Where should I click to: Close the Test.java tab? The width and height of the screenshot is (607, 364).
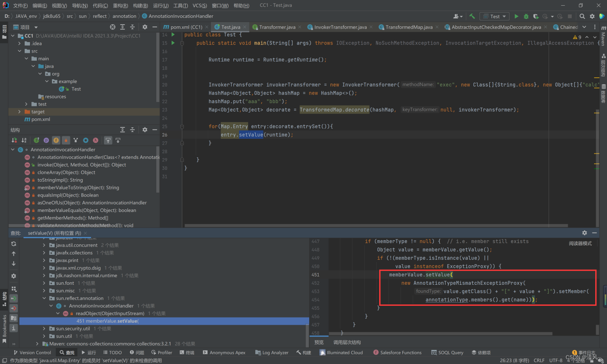point(245,27)
